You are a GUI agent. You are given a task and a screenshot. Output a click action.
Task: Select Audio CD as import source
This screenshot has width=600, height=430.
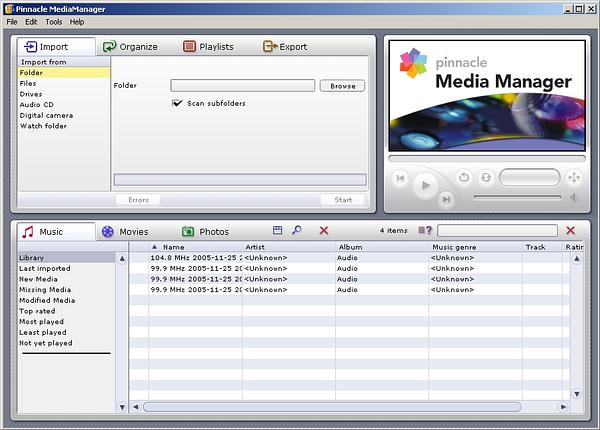[x=64, y=105]
